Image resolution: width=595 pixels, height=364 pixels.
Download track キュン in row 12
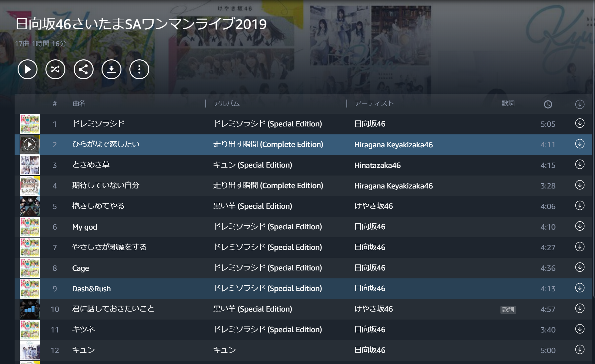pyautogui.click(x=580, y=349)
